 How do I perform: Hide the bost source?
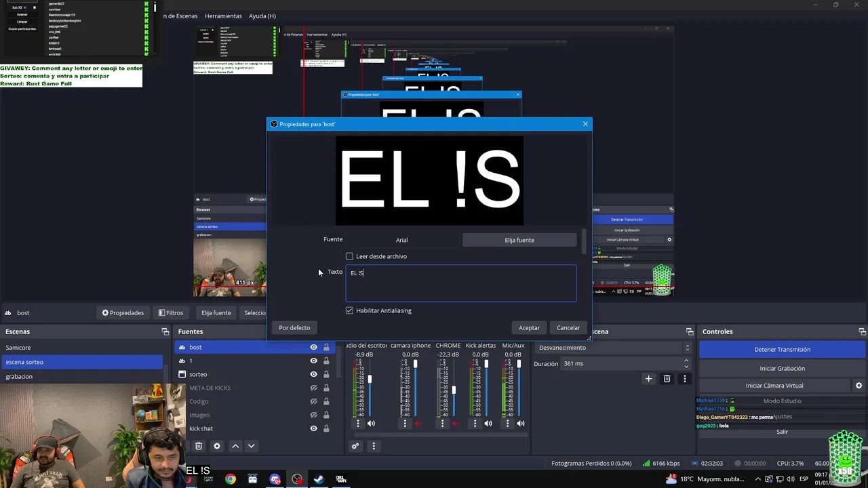(x=313, y=347)
